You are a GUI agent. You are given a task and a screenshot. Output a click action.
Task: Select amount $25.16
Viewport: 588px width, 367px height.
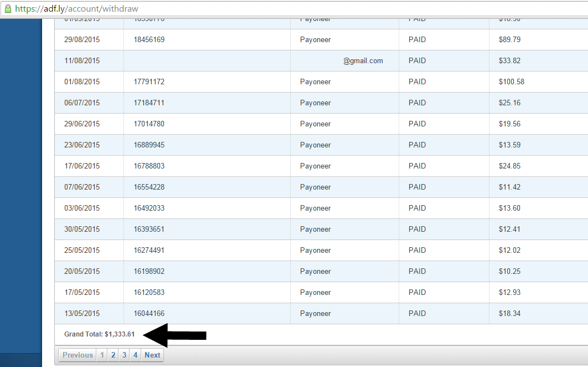[x=509, y=103]
